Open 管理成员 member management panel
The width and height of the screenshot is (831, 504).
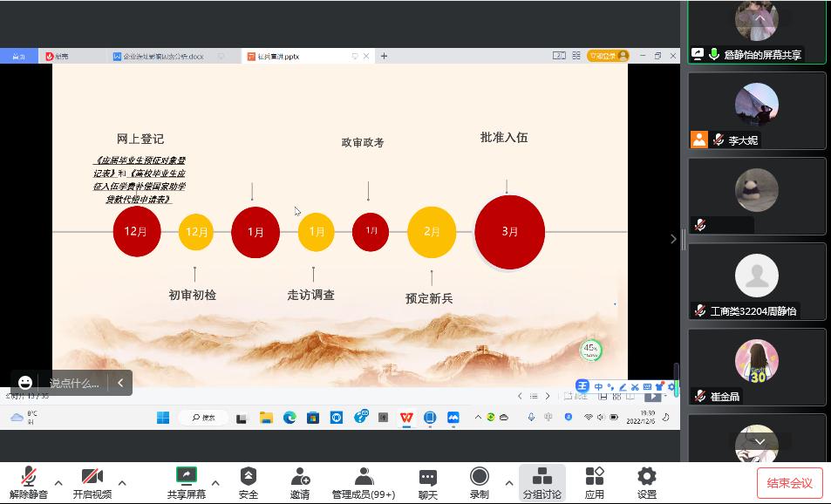363,482
